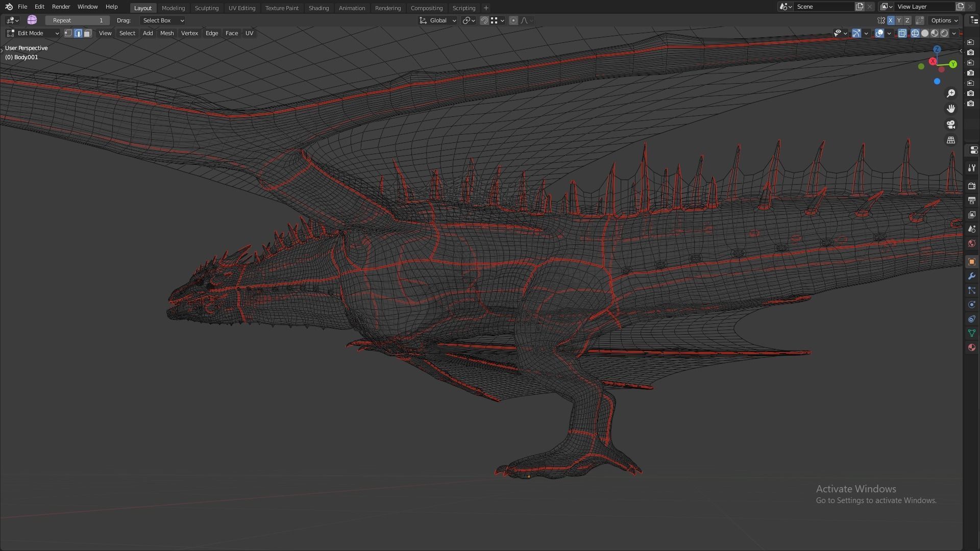The width and height of the screenshot is (980, 551).
Task: Open the UV menu
Action: click(249, 33)
